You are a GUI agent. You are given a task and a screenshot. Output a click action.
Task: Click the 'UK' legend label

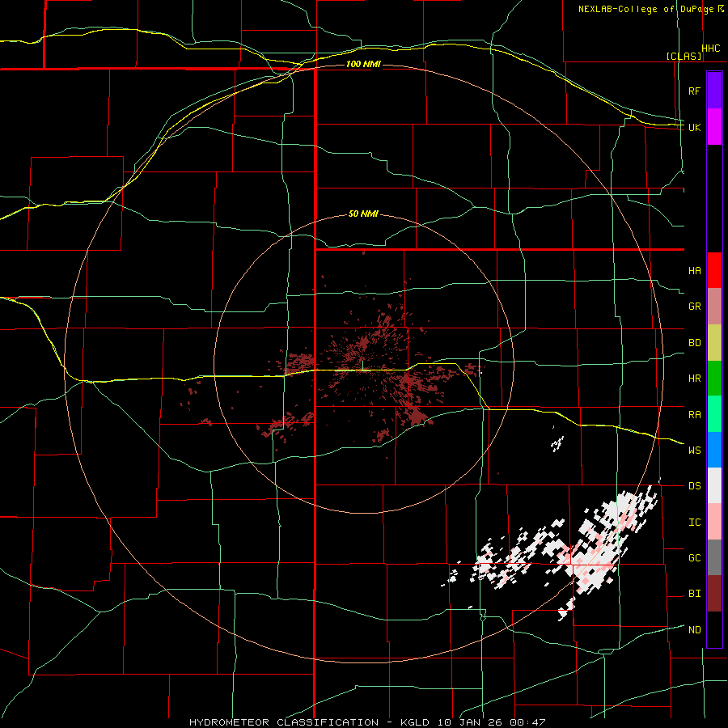tap(694, 127)
